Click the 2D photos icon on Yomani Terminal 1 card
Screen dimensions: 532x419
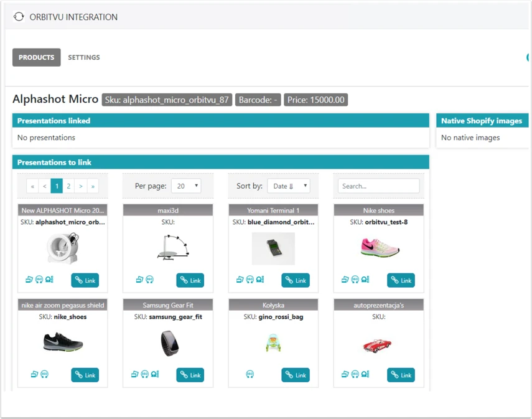click(x=240, y=280)
